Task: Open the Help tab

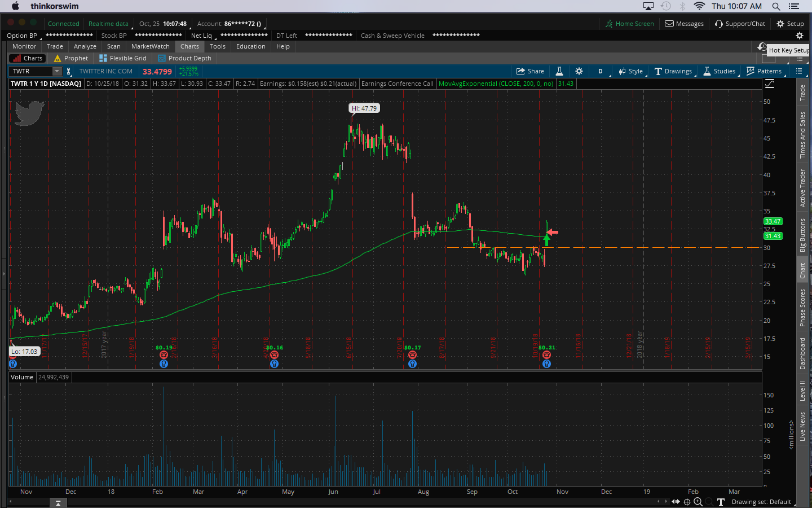Action: pos(283,46)
